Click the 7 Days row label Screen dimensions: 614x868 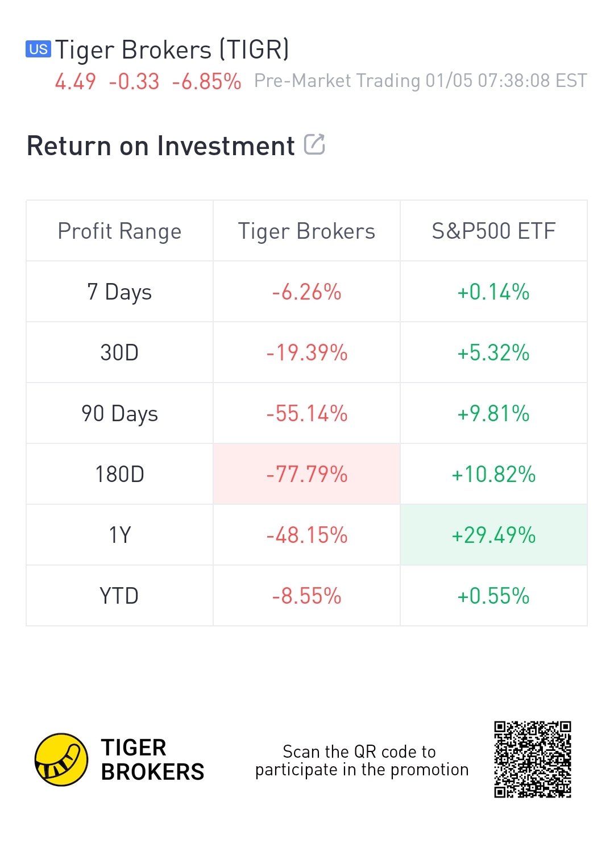119,292
